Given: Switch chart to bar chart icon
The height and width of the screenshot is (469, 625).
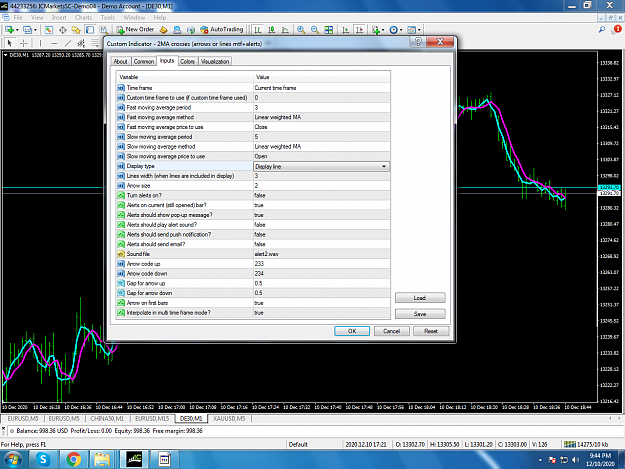Looking at the screenshot, I should coord(258,30).
